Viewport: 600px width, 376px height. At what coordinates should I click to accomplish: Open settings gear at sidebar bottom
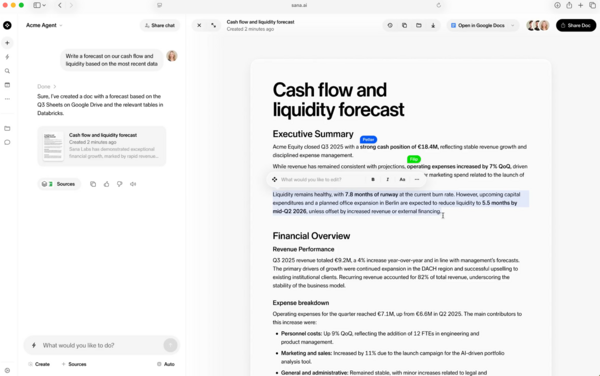(x=7, y=370)
